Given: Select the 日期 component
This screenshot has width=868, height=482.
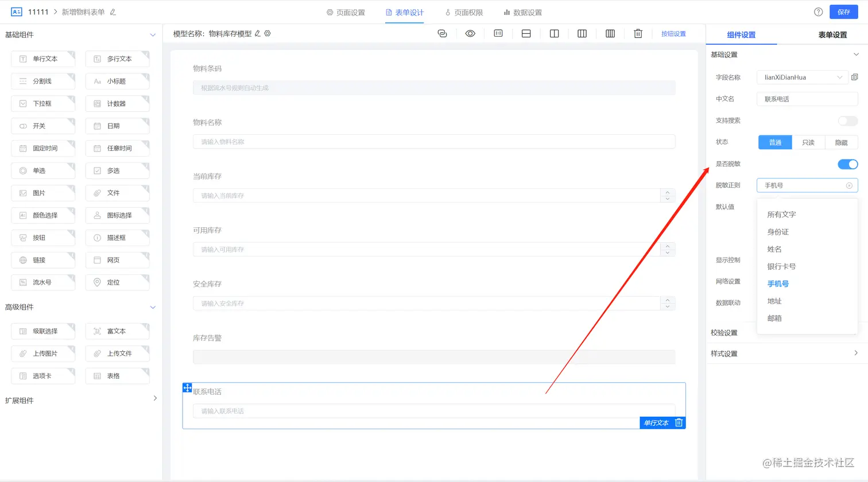Looking at the screenshot, I should pos(118,126).
